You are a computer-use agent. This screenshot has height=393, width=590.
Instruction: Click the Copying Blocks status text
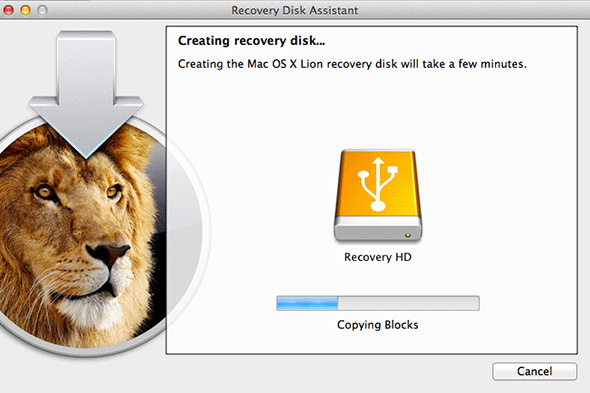click(377, 325)
